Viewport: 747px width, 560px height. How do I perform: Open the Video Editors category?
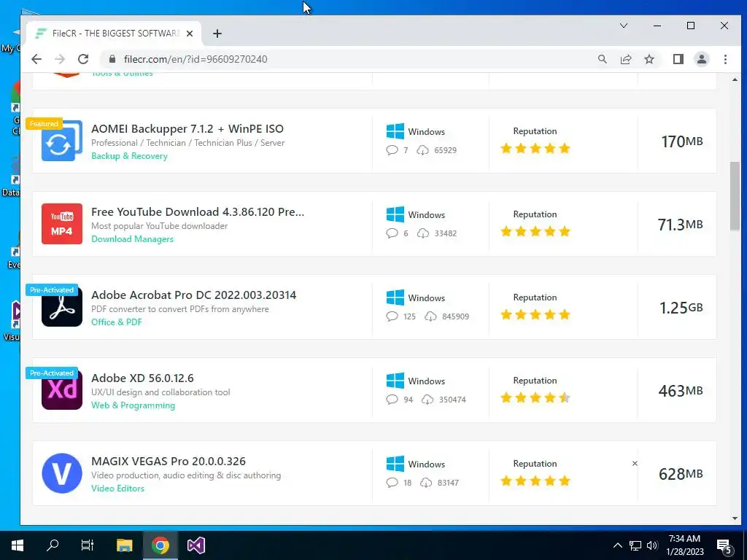117,489
